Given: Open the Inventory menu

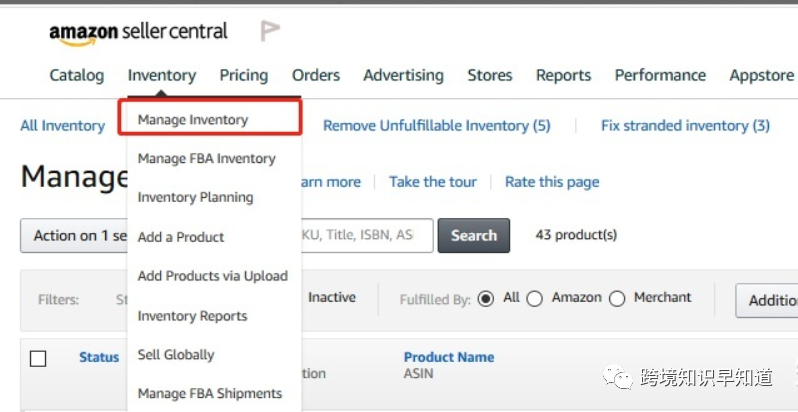Looking at the screenshot, I should pos(162,75).
